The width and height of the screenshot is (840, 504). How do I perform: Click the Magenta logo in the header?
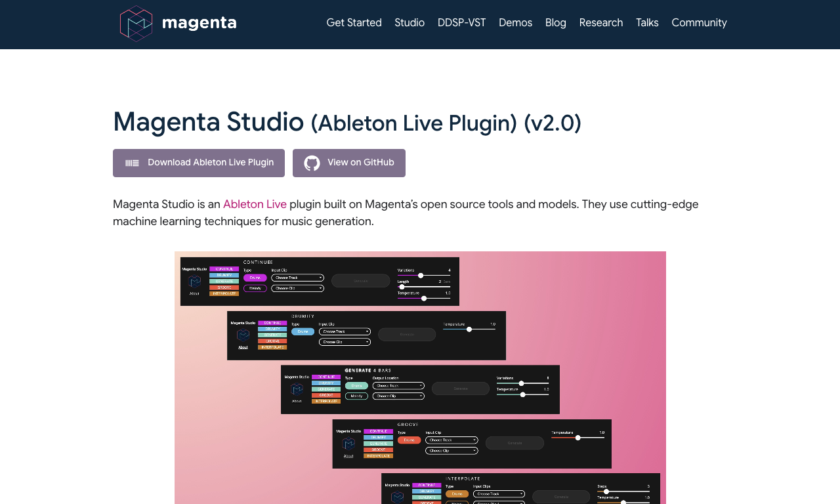178,24
